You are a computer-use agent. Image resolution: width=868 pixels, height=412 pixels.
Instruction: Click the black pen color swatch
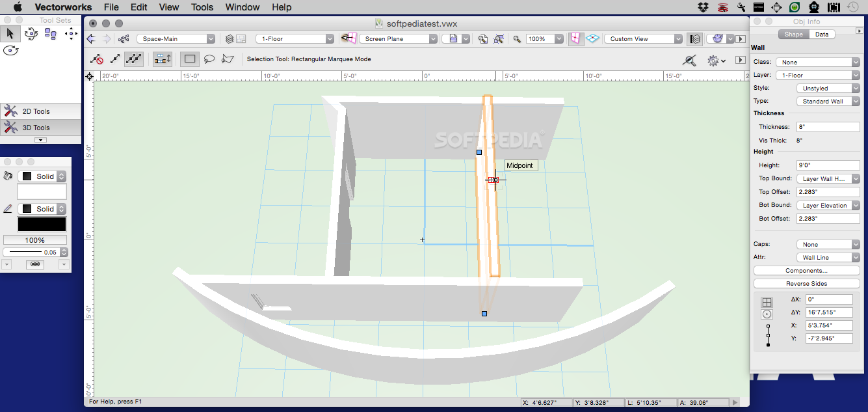point(41,223)
